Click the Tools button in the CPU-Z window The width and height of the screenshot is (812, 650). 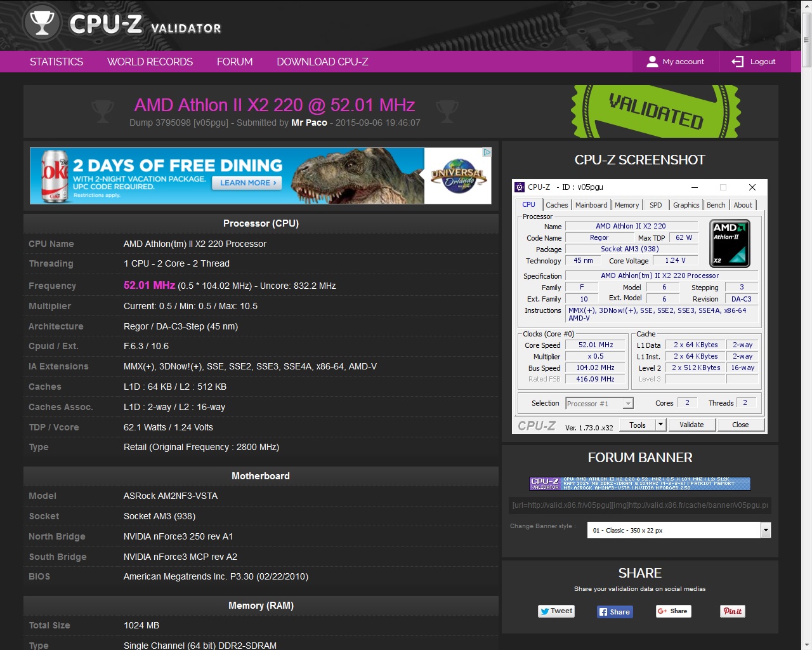[638, 425]
